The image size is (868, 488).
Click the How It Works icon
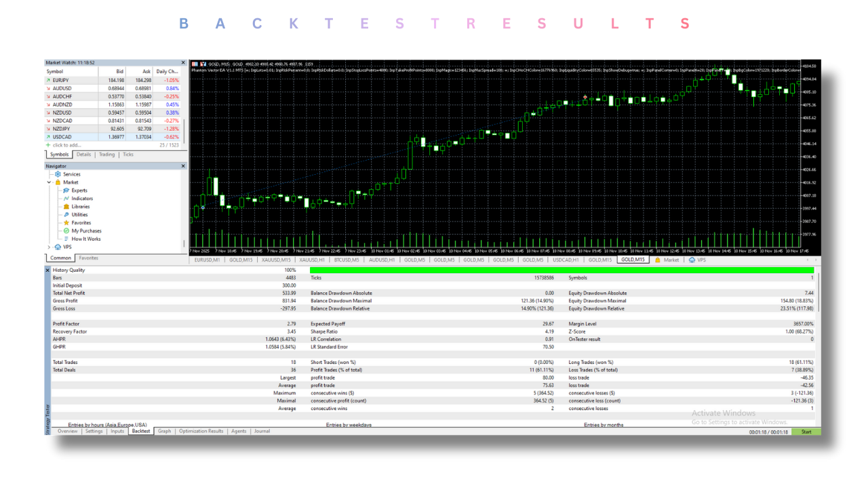(66, 239)
